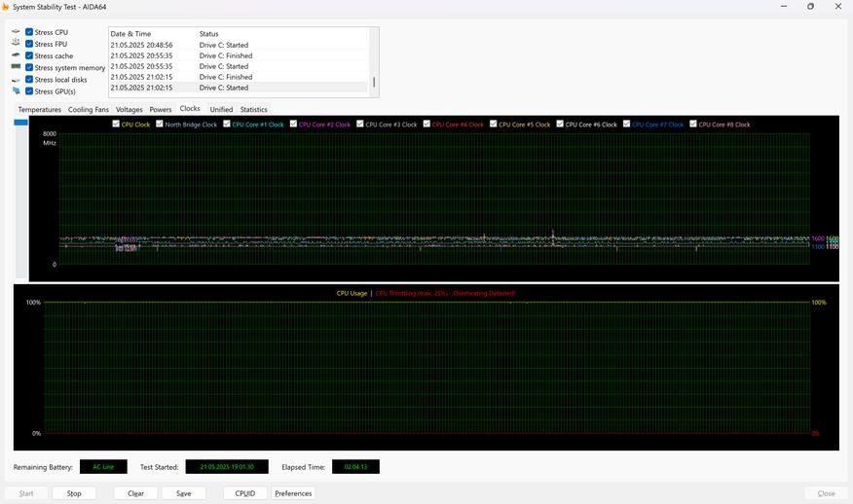Select log row 20:55:35 Drive C: Finished
Screen dimensions: 853x504
tap(239, 55)
